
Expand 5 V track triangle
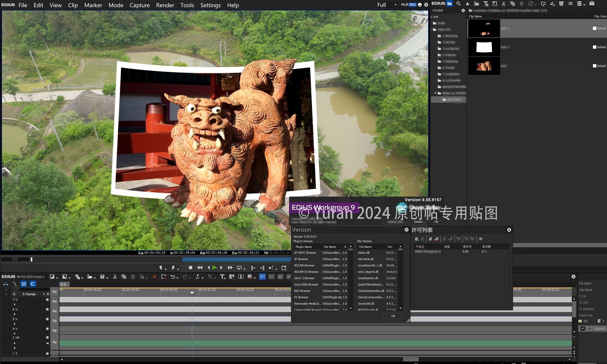pyautogui.click(x=15, y=324)
